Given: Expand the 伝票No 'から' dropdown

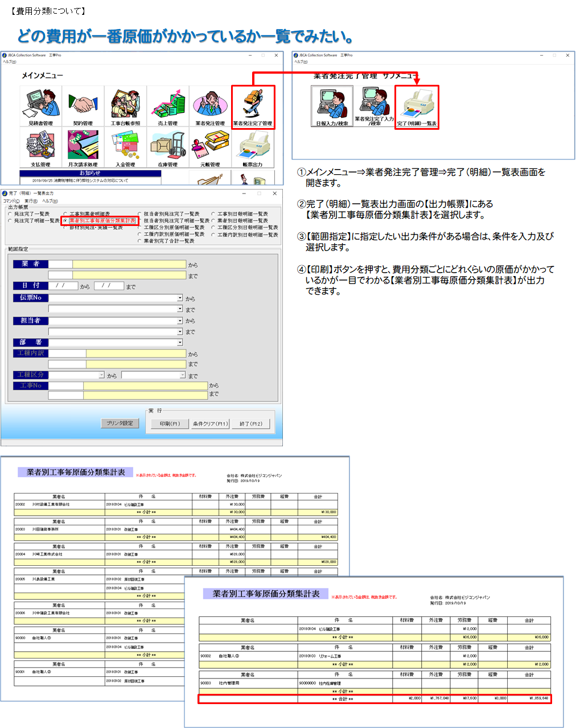Looking at the screenshot, I should (180, 298).
